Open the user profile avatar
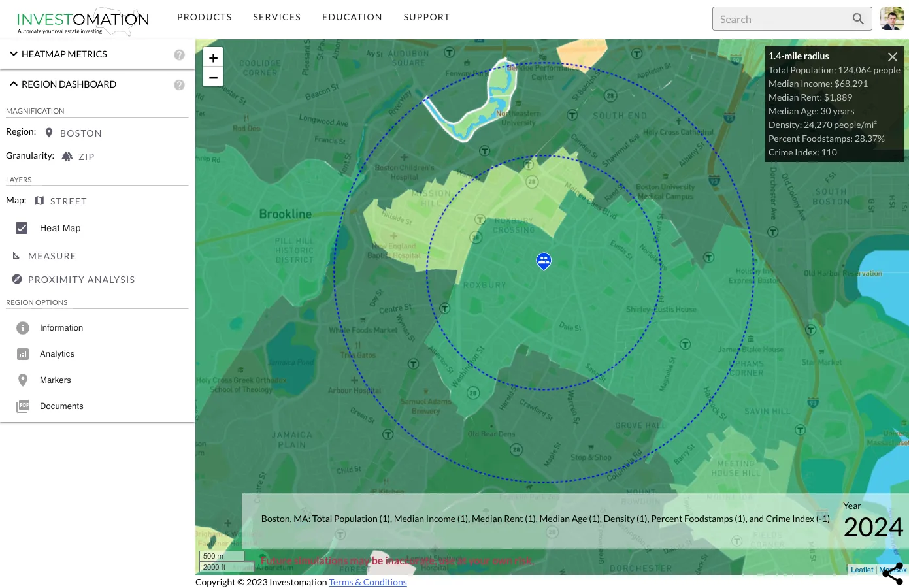909x588 pixels. click(x=891, y=18)
